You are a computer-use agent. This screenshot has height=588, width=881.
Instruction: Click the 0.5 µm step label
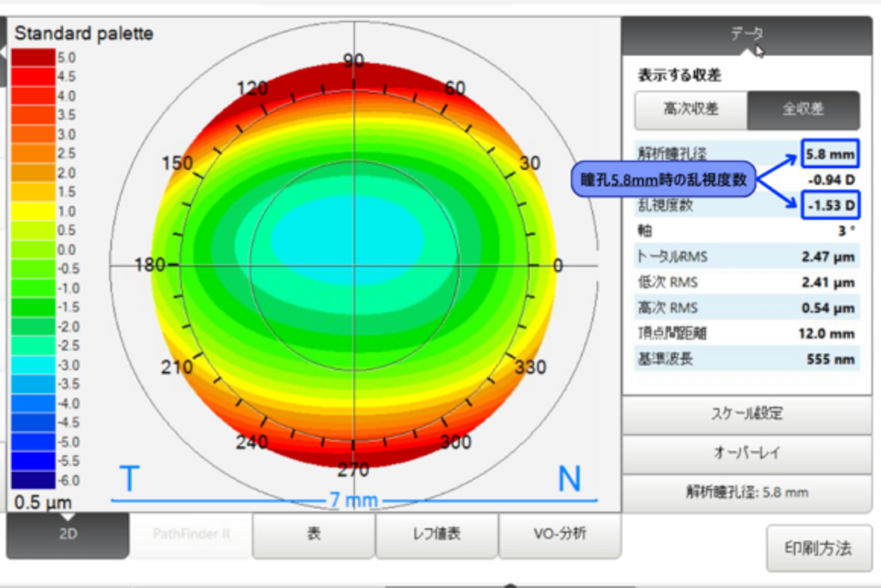[43, 502]
